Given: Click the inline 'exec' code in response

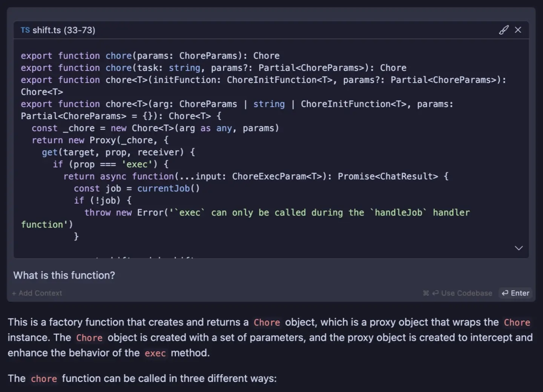Looking at the screenshot, I should [155, 353].
